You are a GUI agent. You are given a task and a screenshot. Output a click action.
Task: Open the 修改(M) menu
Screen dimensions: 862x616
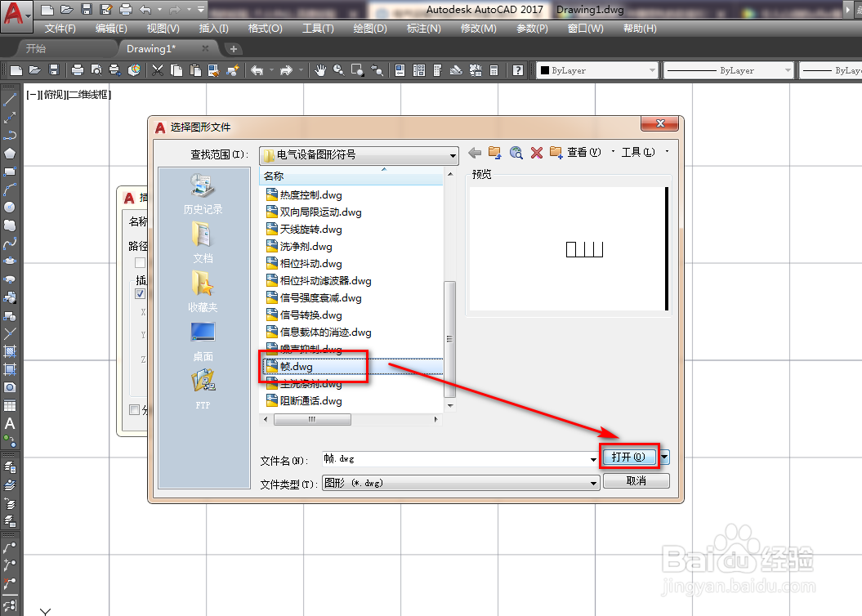pos(478,29)
